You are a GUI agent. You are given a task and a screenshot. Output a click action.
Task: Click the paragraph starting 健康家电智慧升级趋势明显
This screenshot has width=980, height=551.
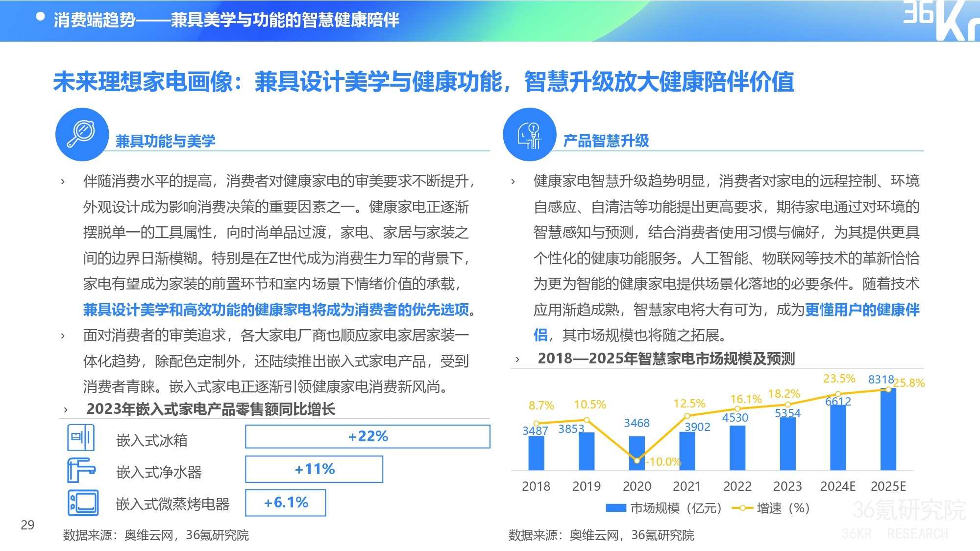click(x=726, y=258)
